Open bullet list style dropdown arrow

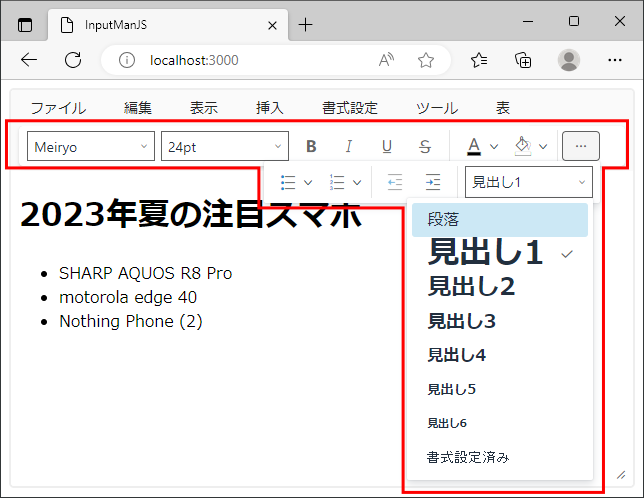tap(308, 182)
